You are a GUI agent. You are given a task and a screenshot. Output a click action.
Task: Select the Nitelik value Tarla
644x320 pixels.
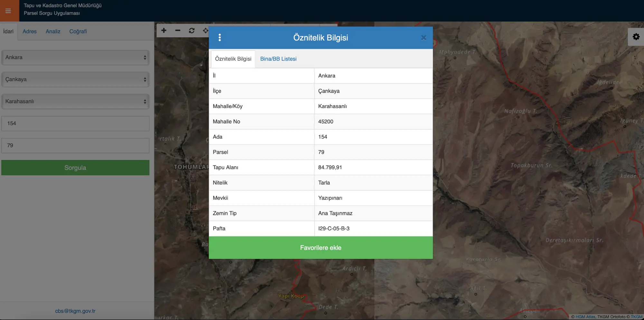324,183
